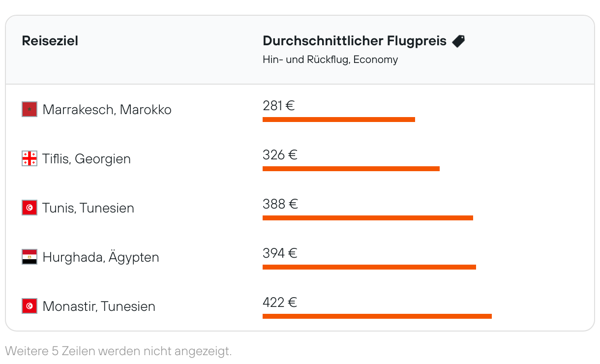This screenshot has width=600, height=364.
Task: Click the 394 € orange bar
Action: [x=369, y=267]
